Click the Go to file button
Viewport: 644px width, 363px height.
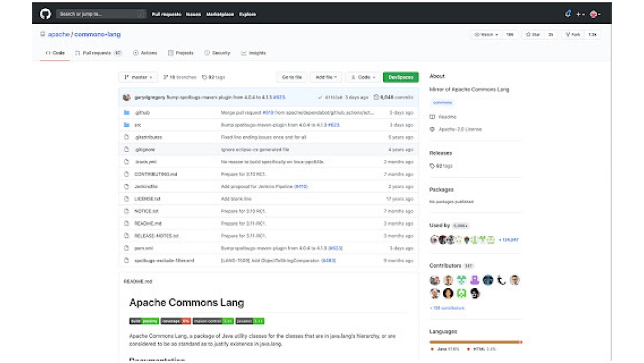point(292,77)
